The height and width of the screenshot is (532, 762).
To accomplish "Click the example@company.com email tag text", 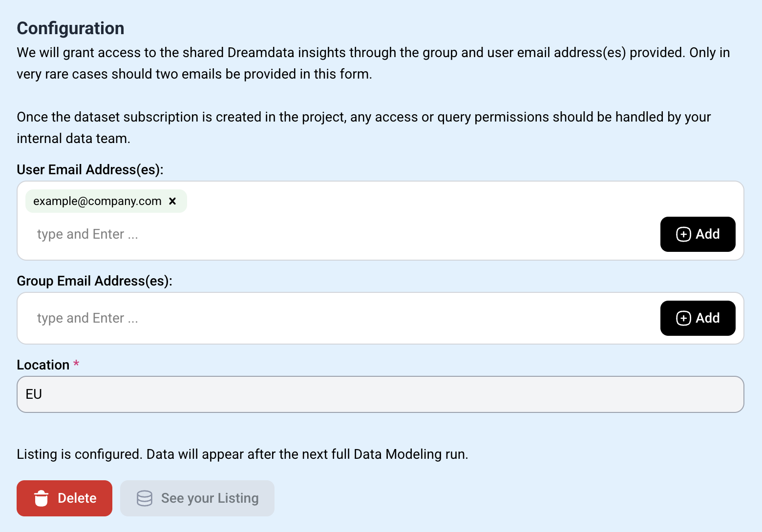I will 97,201.
